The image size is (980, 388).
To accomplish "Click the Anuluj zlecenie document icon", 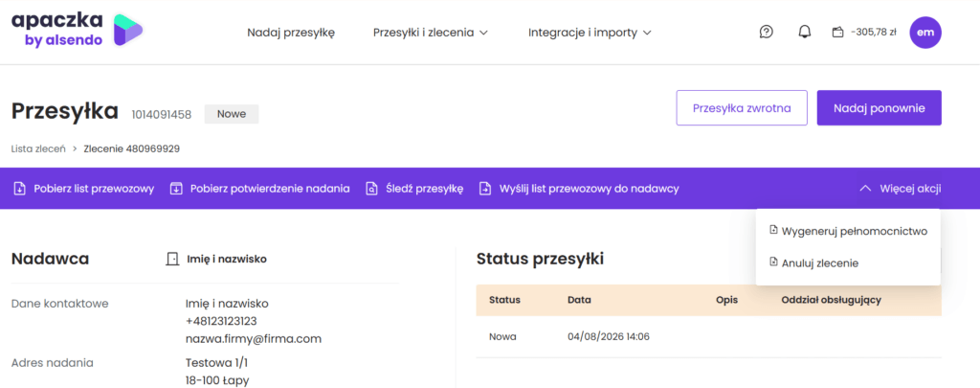I will 773,262.
